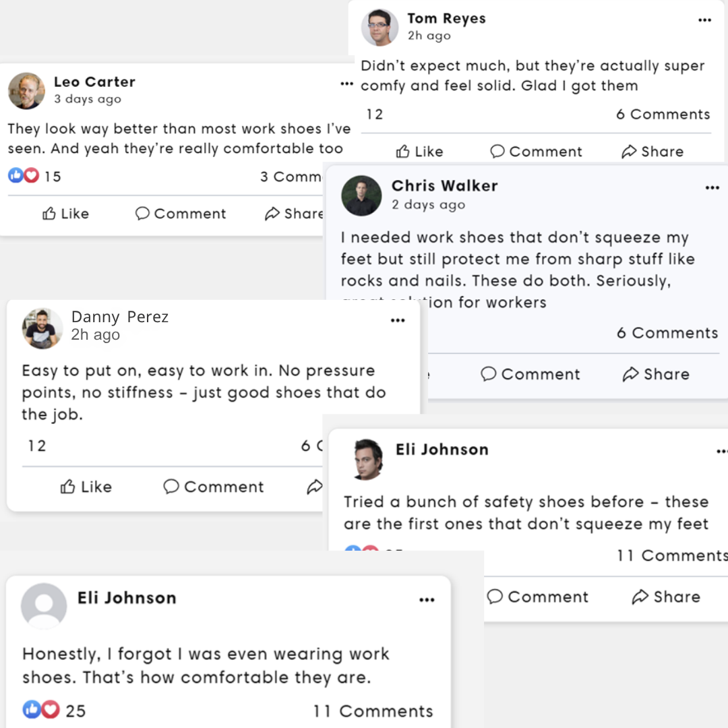The image size is (728, 728).
Task: View reactions on the bottom Eli Johnson post
Action: [x=41, y=709]
